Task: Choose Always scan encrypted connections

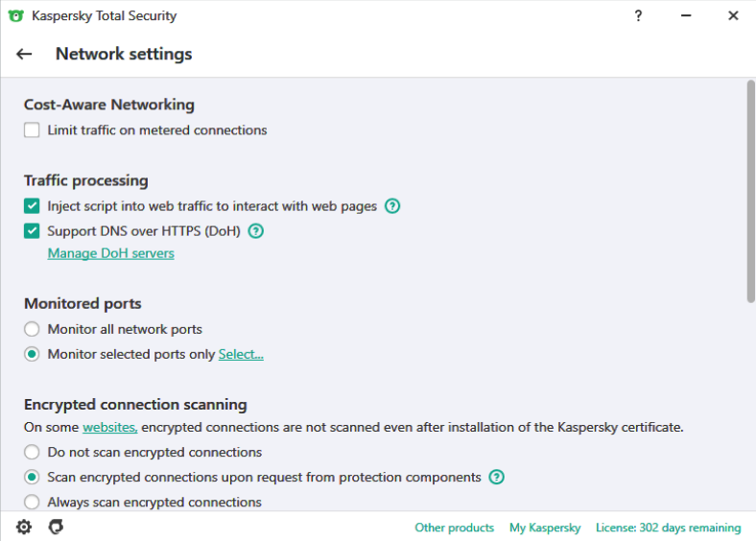Action: 32,502
